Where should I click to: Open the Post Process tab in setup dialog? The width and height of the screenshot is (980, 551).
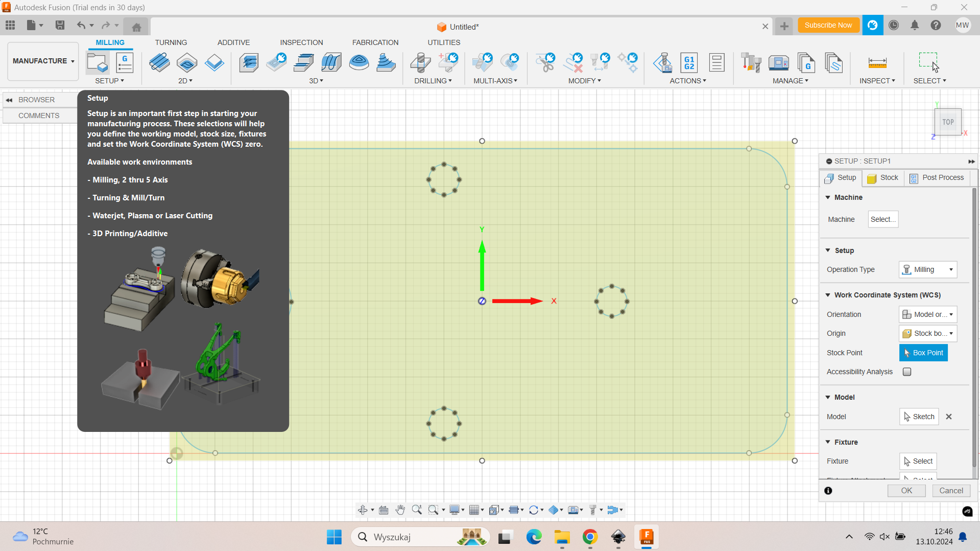tap(937, 178)
